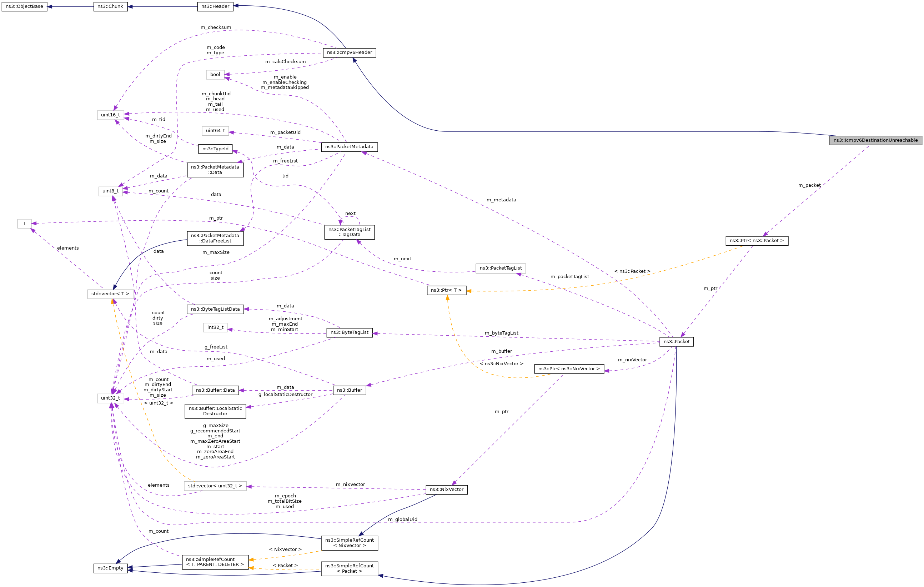924x587 pixels.
Task: Click the < ns3::Packet > template label
Action: (632, 271)
